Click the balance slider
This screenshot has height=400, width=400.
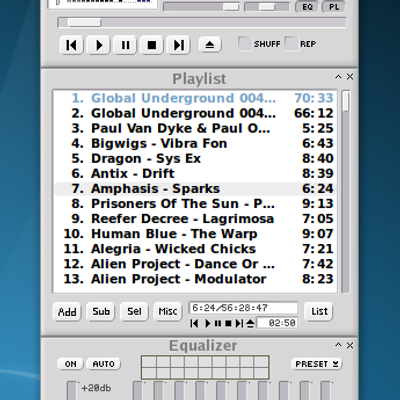point(267,7)
